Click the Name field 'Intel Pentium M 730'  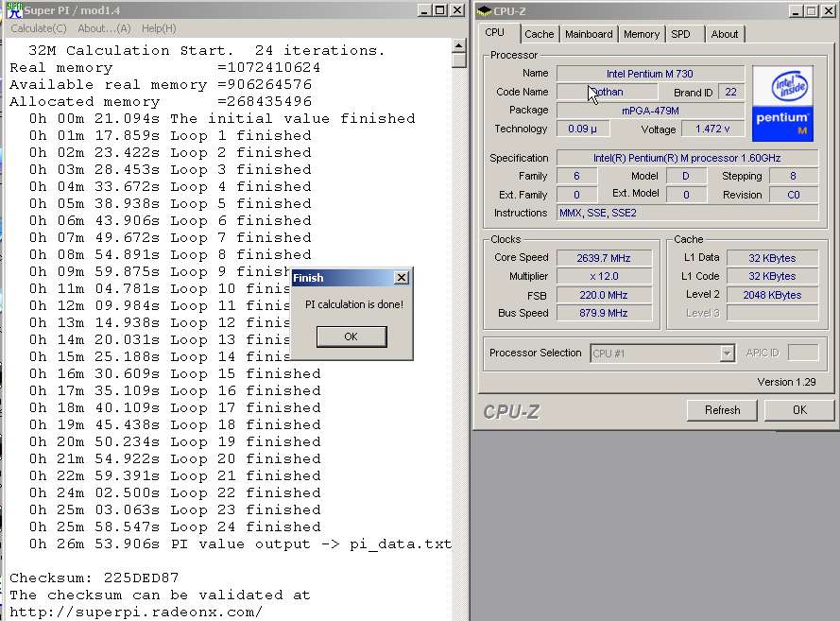pyautogui.click(x=650, y=74)
